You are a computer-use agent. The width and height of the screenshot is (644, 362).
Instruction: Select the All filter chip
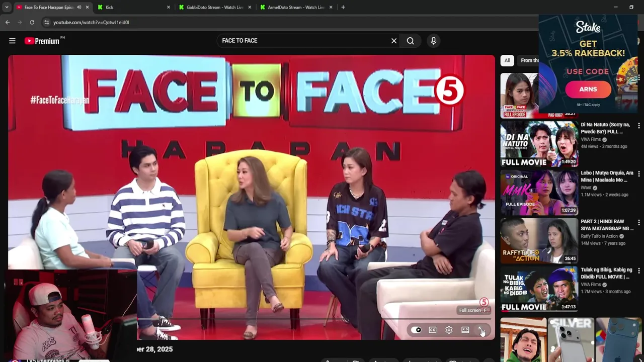pos(507,60)
